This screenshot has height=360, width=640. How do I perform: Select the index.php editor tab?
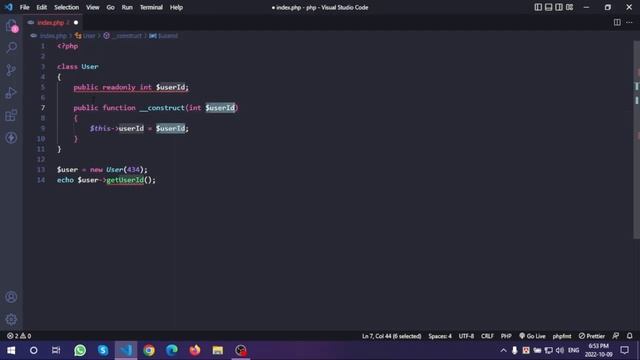point(52,22)
